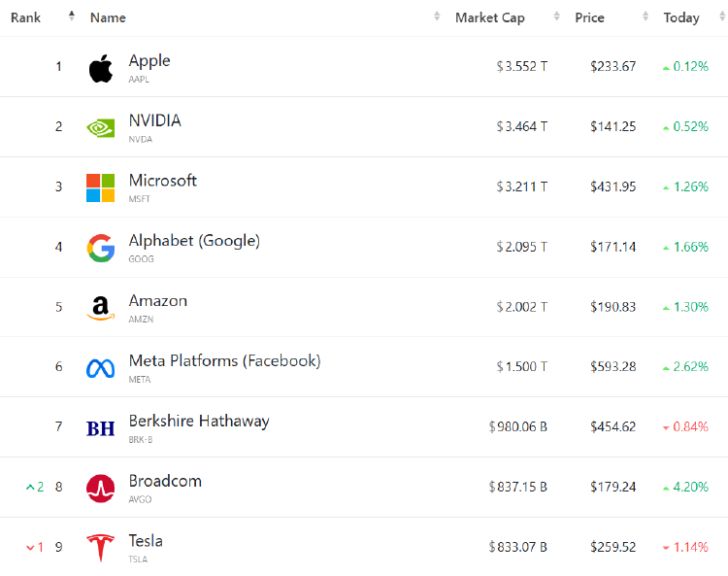Image resolution: width=728 pixels, height=576 pixels.
Task: Click the Meta infinity logo
Action: pyautogui.click(x=101, y=368)
